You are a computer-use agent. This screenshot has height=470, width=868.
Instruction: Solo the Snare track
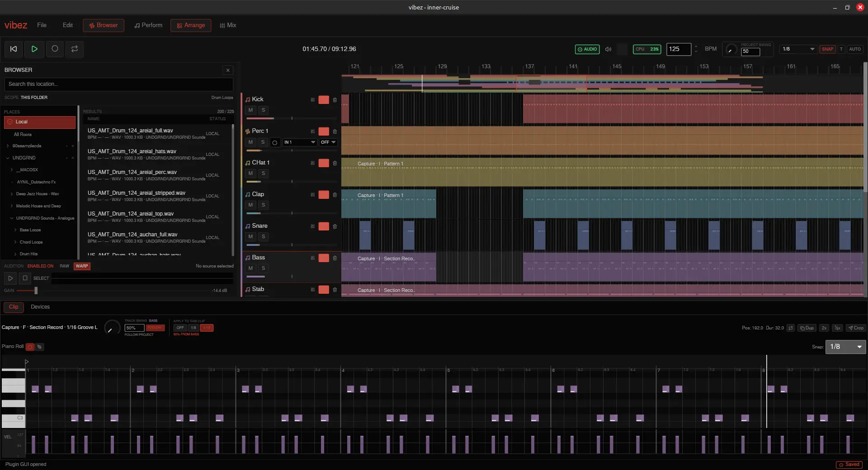(263, 237)
